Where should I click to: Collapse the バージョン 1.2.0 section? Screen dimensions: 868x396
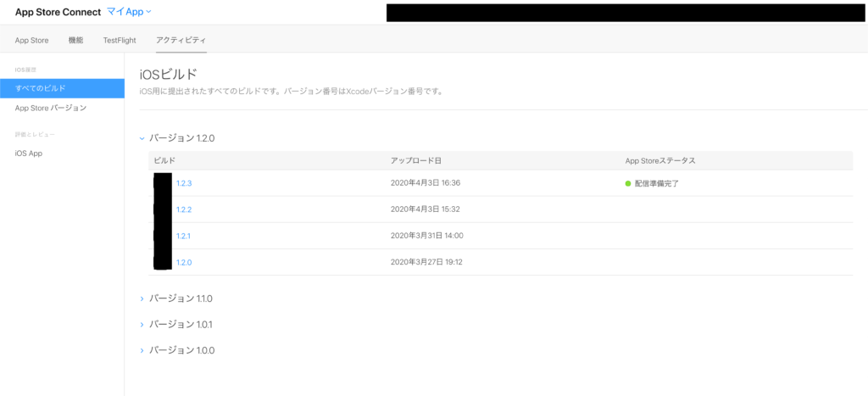(142, 137)
